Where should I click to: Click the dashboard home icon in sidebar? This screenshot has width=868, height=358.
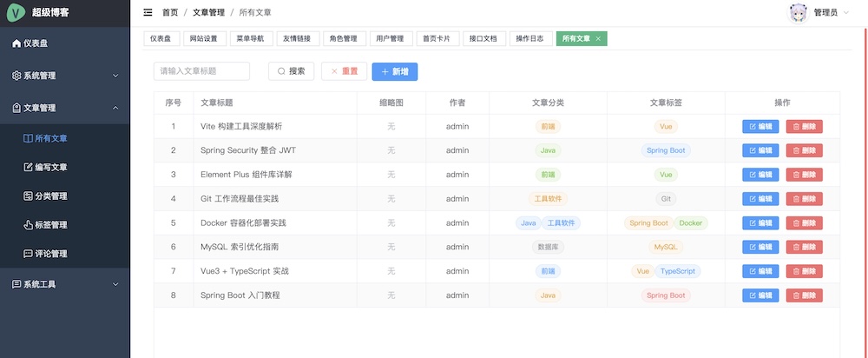coord(16,43)
